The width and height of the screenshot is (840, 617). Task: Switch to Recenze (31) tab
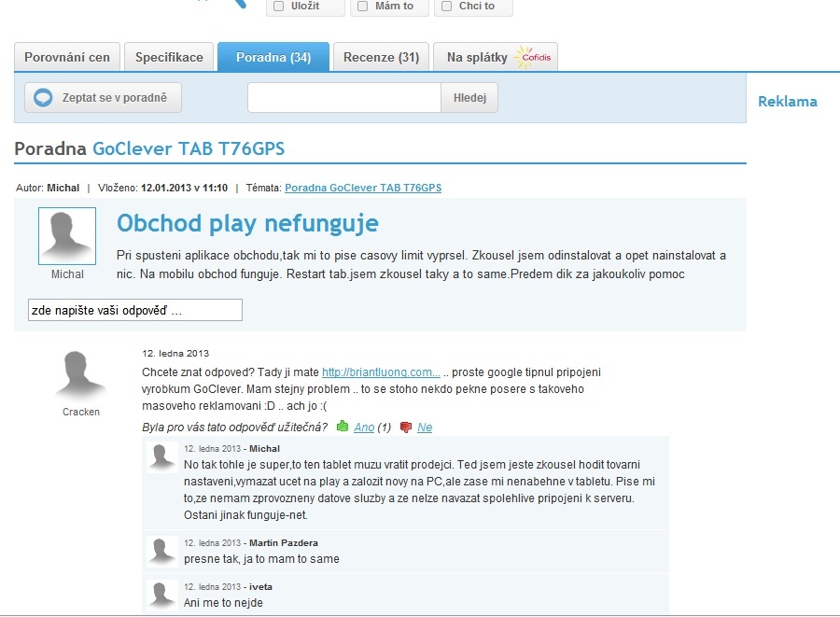[381, 56]
